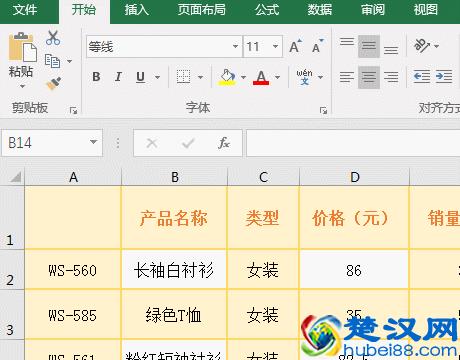This screenshot has height=360, width=460.
Task: Toggle Bold formatting
Action: (x=96, y=77)
